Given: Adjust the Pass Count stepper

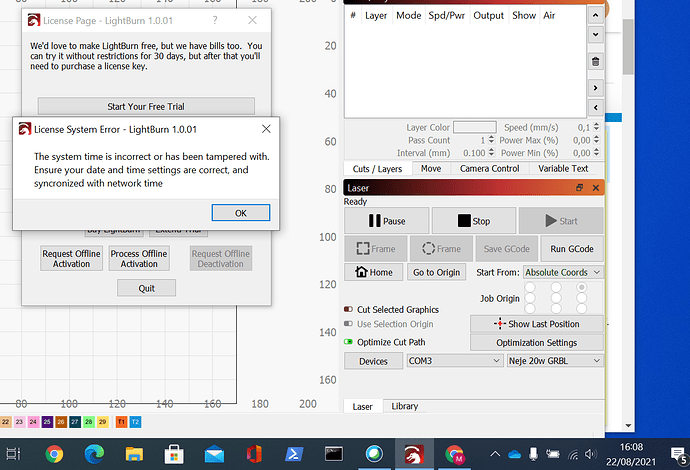Looking at the screenshot, I should pyautogui.click(x=491, y=140).
